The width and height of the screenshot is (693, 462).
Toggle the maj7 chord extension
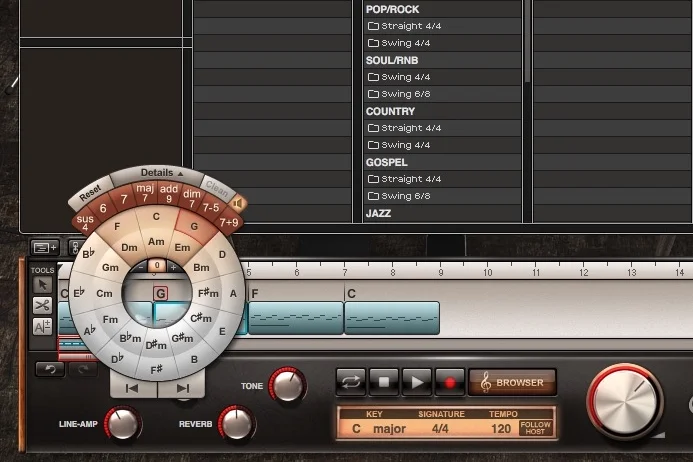tap(145, 193)
